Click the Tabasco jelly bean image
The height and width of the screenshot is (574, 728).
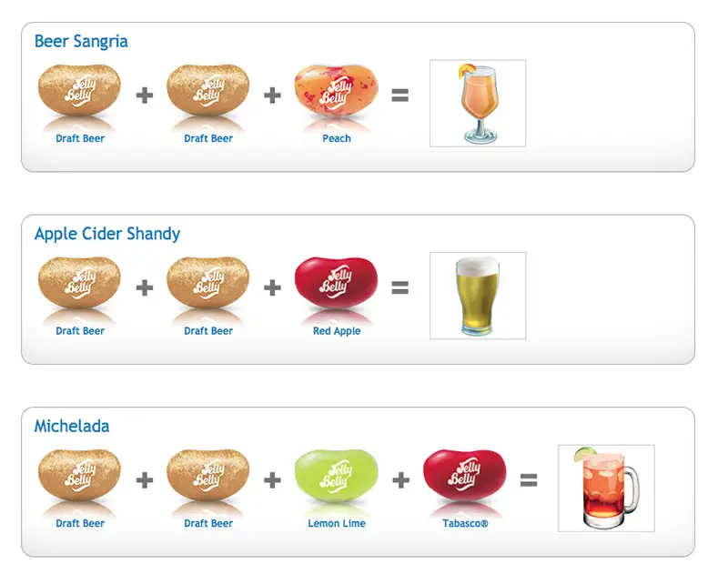click(465, 475)
